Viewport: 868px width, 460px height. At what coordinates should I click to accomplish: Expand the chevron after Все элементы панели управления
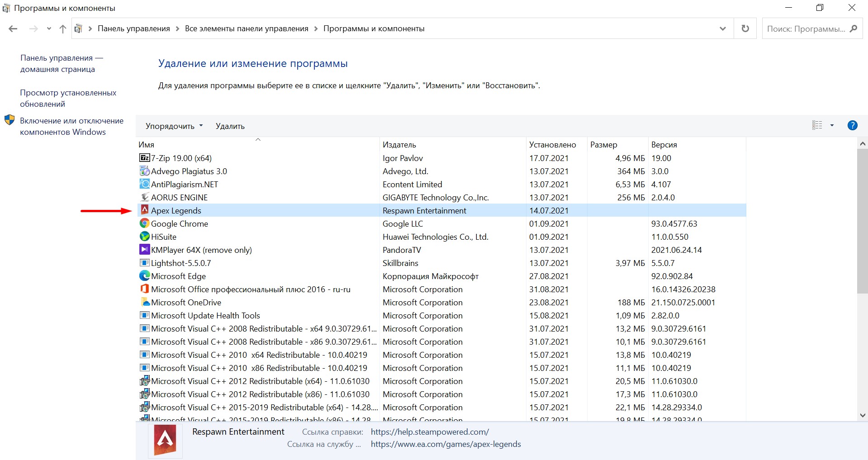pos(316,28)
